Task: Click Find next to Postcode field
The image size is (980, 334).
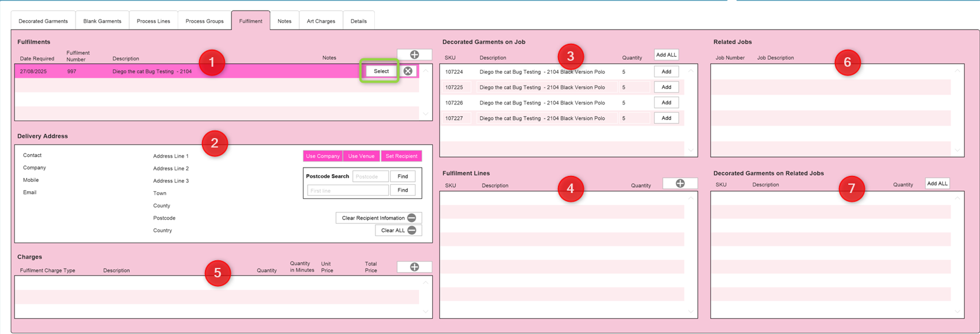Action: 403,176
